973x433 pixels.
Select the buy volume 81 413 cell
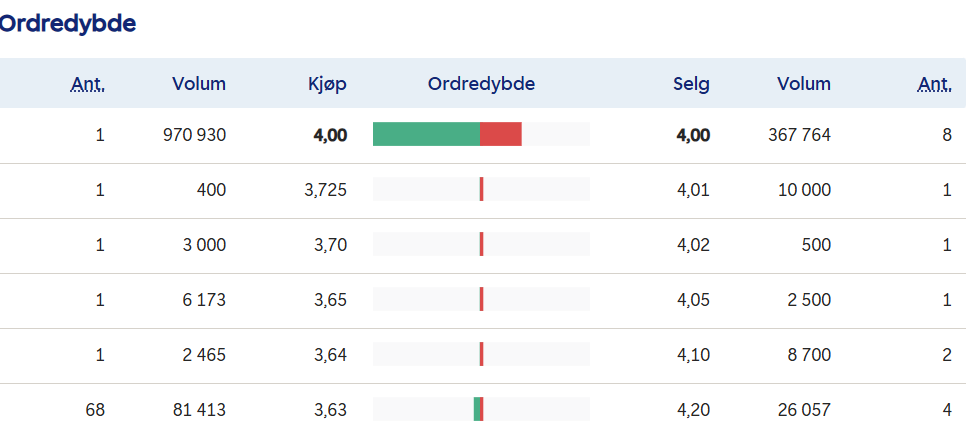click(x=200, y=409)
